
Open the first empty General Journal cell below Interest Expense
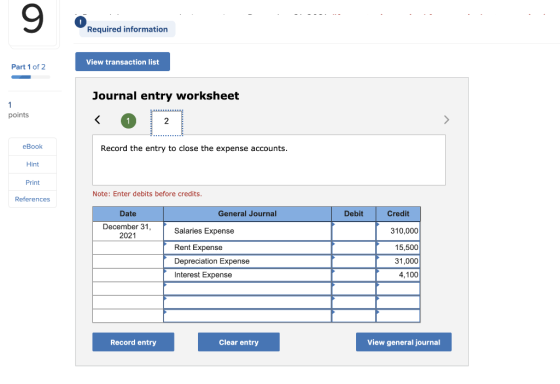click(x=248, y=289)
